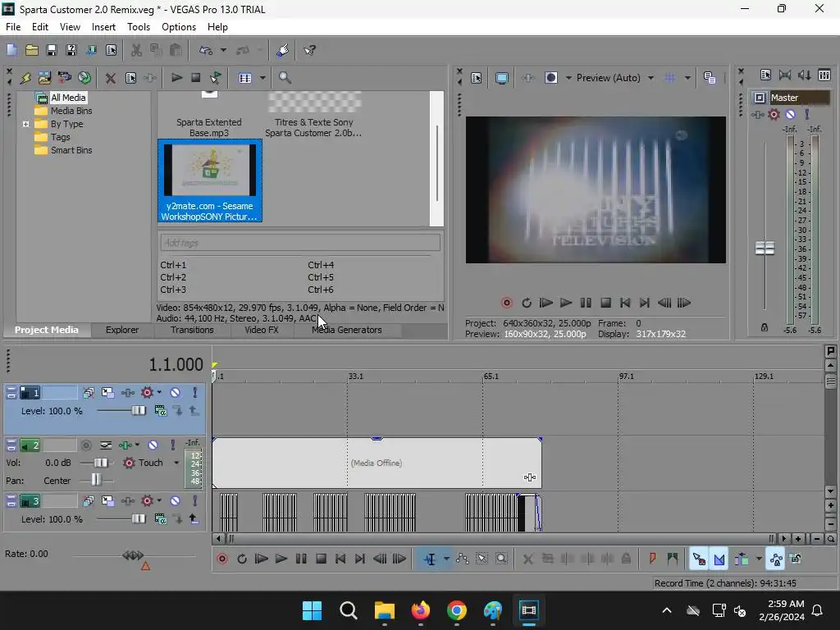Screen dimensions: 840x630
Task: Expand the By Type media bin
Action: 25,125
